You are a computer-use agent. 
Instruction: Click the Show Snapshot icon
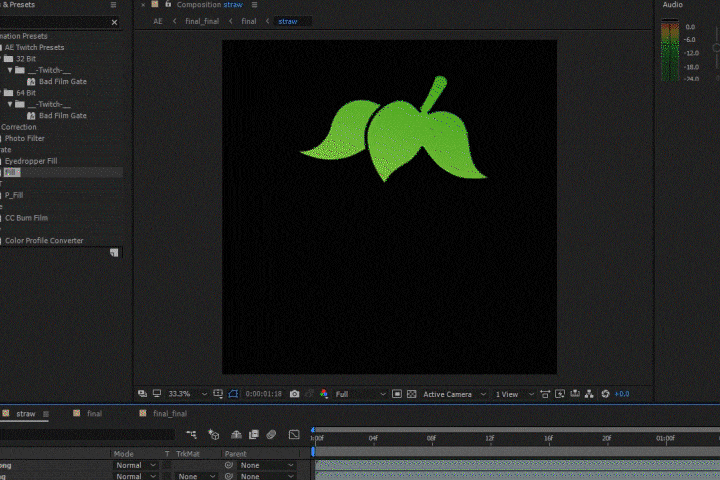pos(309,394)
